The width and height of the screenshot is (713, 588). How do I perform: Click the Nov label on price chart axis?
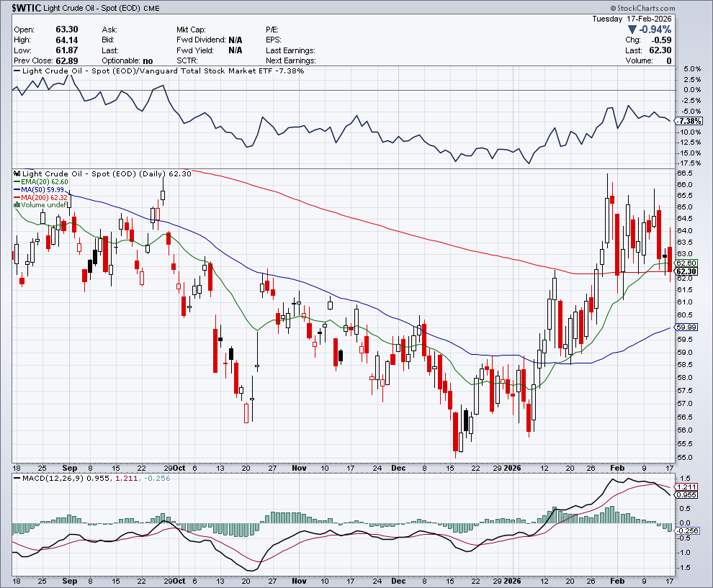coord(299,468)
